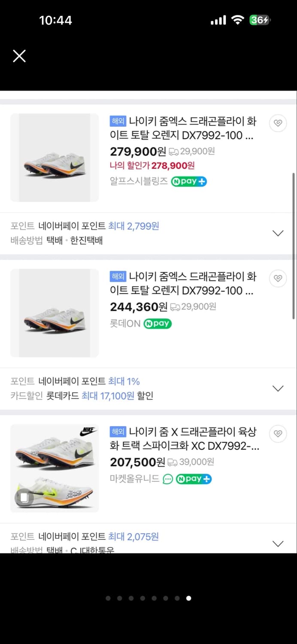Tap the heart icon on the 롯데ON listing
The width and height of the screenshot is (297, 644).
pyautogui.click(x=278, y=278)
